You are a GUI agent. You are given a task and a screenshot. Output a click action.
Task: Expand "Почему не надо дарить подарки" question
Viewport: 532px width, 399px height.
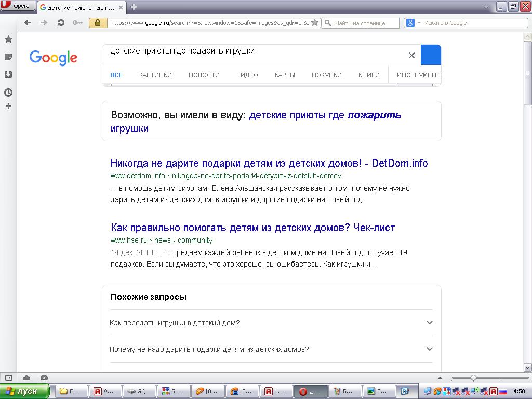click(271, 349)
